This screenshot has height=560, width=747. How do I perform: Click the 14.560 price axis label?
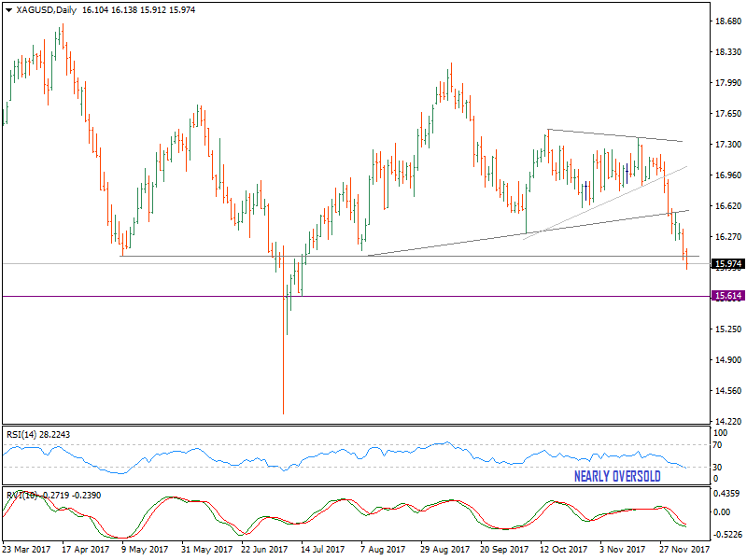click(x=726, y=391)
